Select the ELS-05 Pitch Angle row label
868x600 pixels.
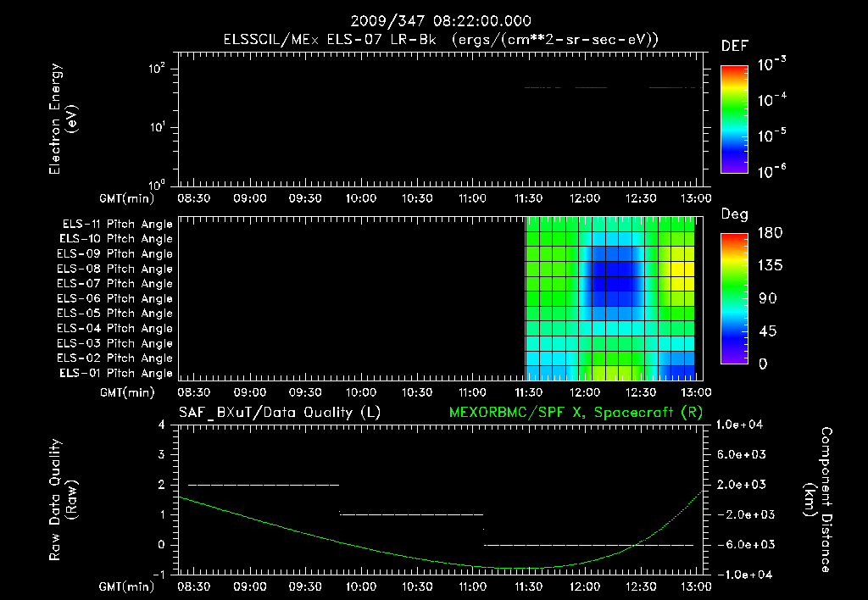coord(114,314)
